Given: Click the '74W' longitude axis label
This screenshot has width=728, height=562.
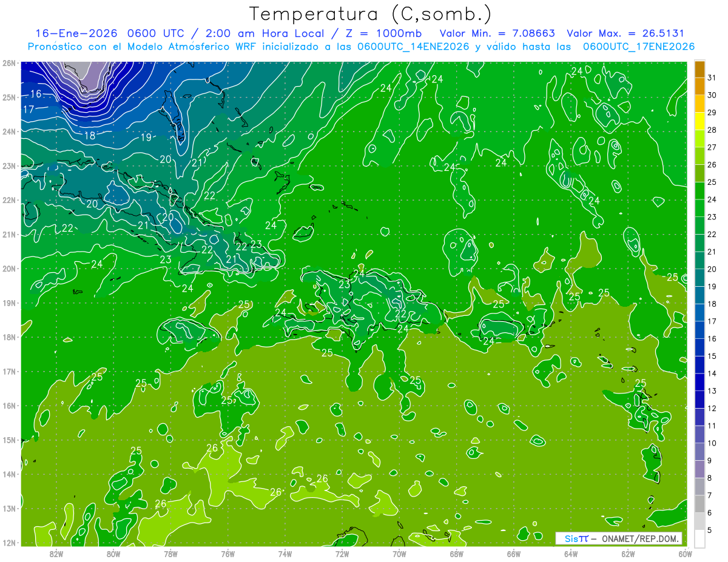Looking at the screenshot, I should pyautogui.click(x=285, y=554).
